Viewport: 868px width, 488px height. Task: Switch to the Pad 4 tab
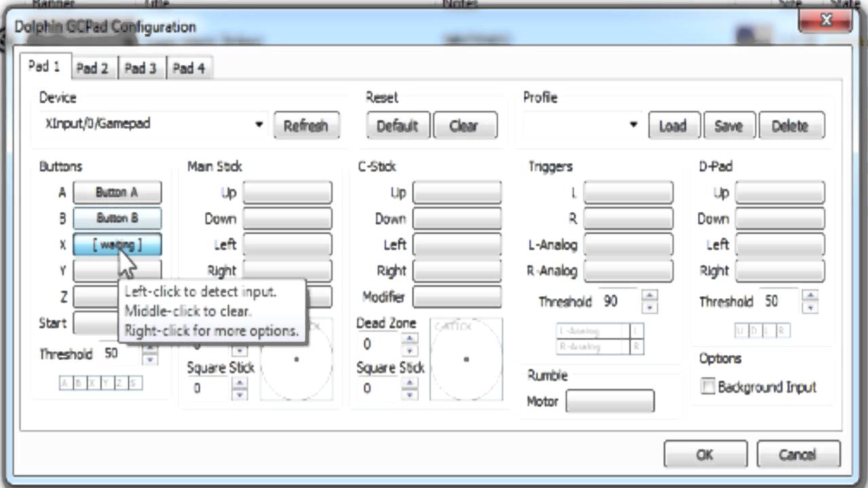click(189, 68)
